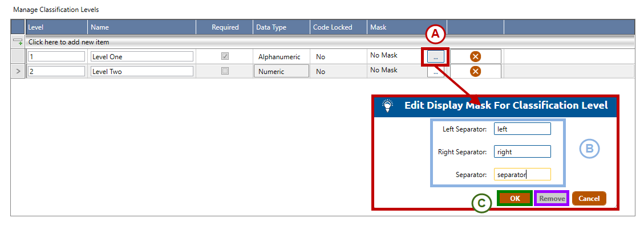Image resolution: width=644 pixels, height=226 pixels.
Task: Enable Required checkbox for Level Two
Action: (x=225, y=71)
